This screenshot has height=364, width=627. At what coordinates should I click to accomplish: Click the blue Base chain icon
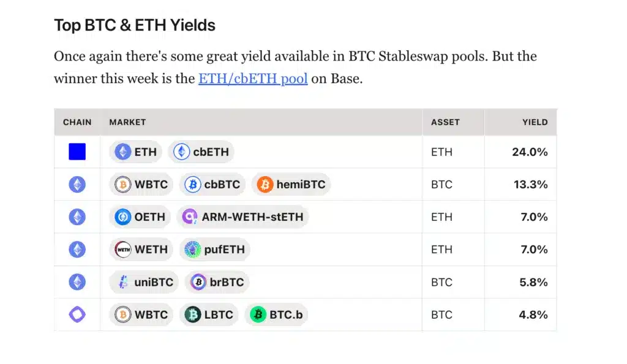coord(77,152)
